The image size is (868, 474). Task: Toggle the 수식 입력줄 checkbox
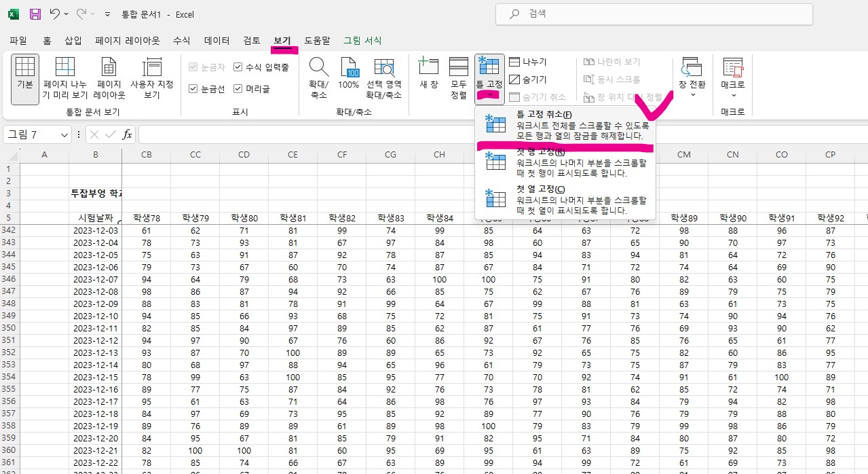(x=238, y=67)
